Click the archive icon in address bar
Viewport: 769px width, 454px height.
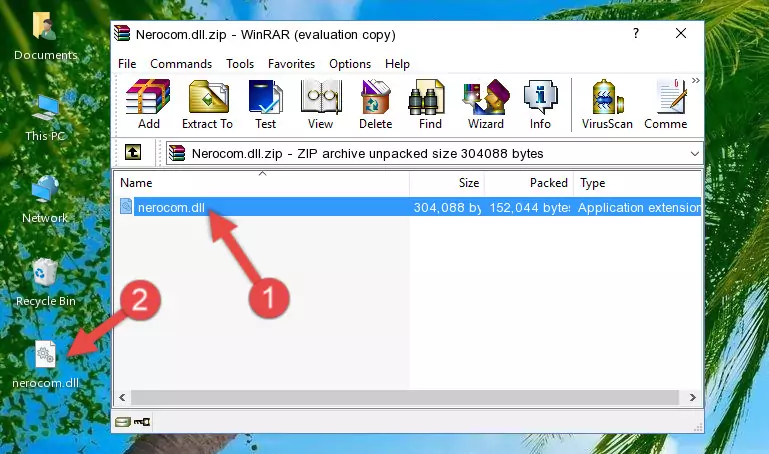coord(177,153)
